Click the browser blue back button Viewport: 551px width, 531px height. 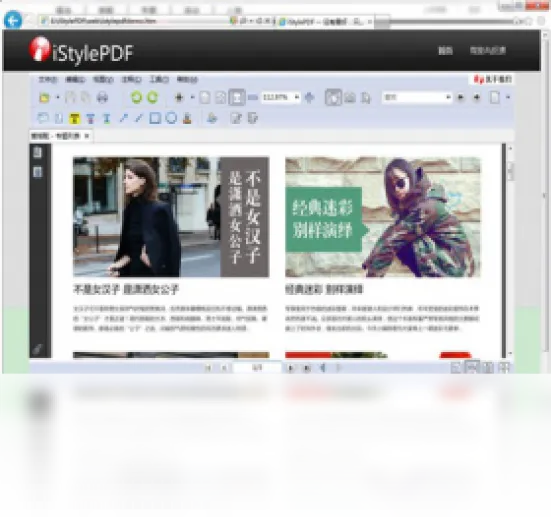click(13, 20)
